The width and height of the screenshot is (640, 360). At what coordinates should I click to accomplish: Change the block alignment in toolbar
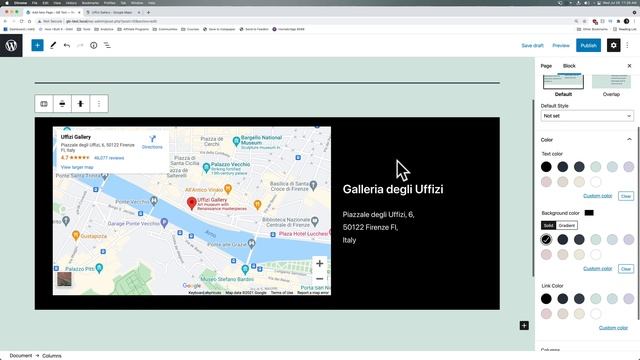[62, 104]
